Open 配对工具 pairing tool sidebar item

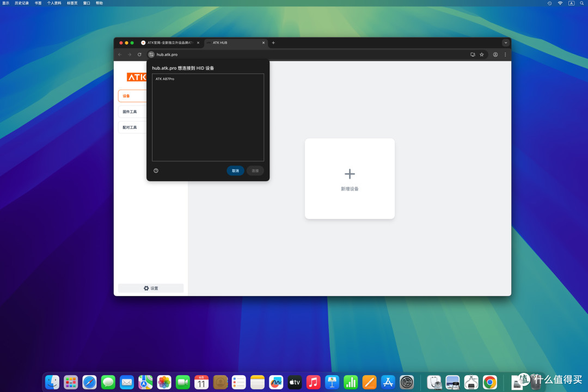132,127
